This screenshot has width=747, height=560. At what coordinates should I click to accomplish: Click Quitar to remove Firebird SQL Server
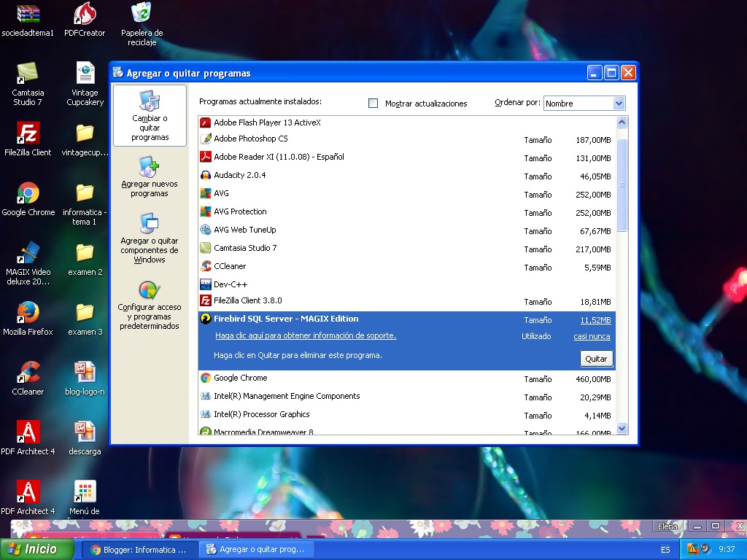[x=596, y=359]
